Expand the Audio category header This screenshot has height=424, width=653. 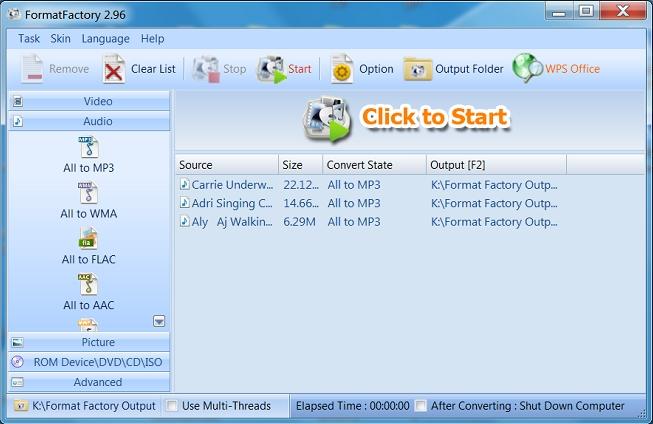tap(89, 121)
